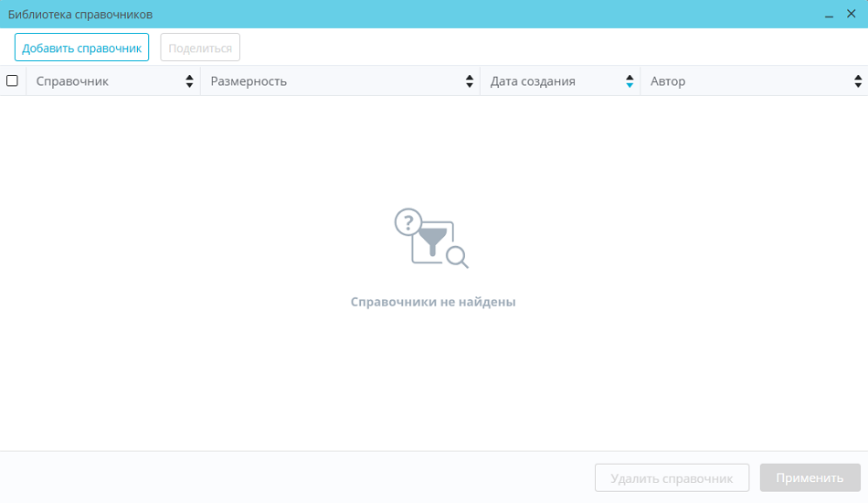Screen dimensions: 868x503
Task: Toggle sort arrows on Дата создания column
Action: pos(630,81)
